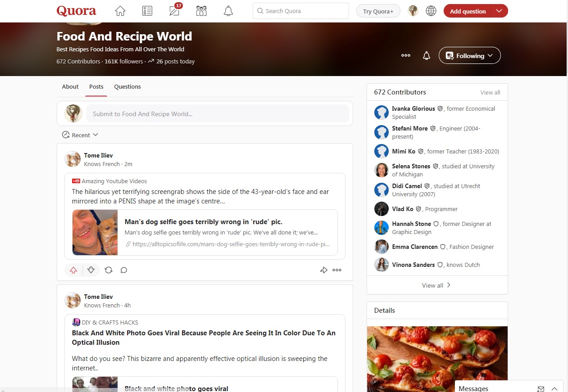Click Submit to Food And Recipe World field
Image resolution: width=568 pixels, height=392 pixels.
coord(218,114)
